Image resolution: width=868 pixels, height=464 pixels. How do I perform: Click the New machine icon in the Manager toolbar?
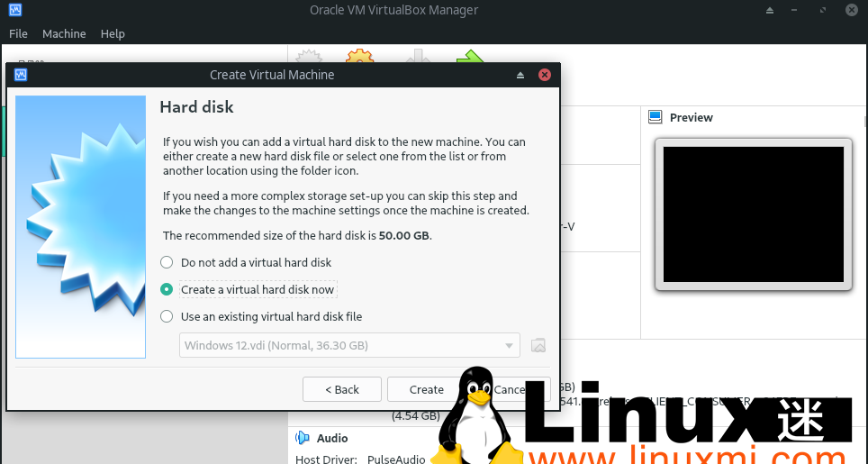(x=309, y=57)
